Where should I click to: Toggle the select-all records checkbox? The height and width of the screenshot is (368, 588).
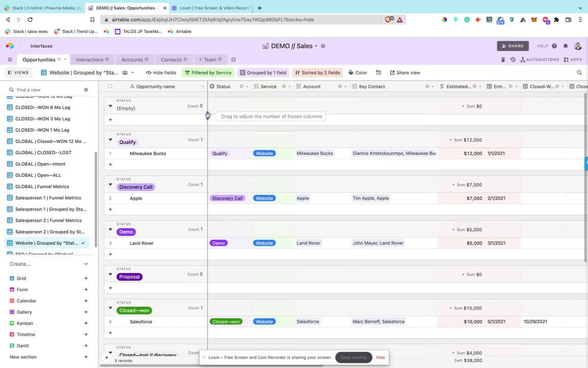click(x=110, y=86)
